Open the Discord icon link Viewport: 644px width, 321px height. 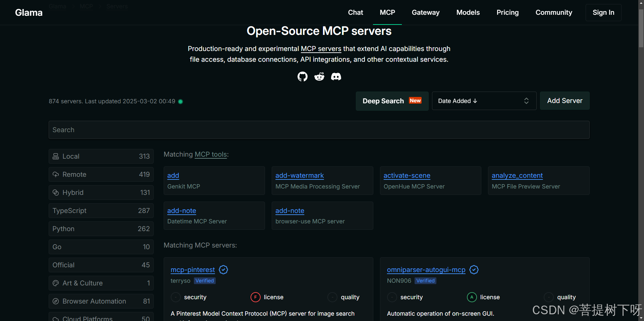[336, 76]
